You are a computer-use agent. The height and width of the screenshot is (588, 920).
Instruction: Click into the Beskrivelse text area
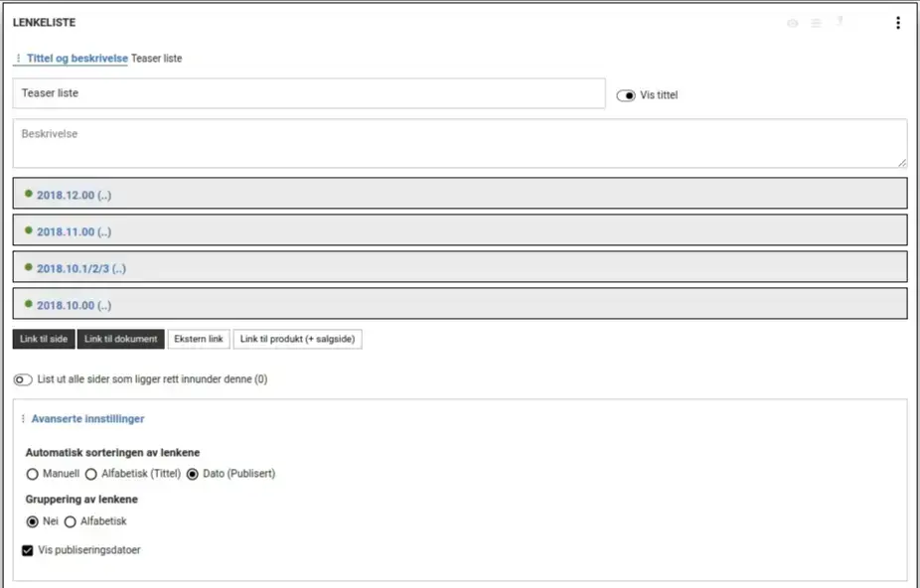pos(460,144)
